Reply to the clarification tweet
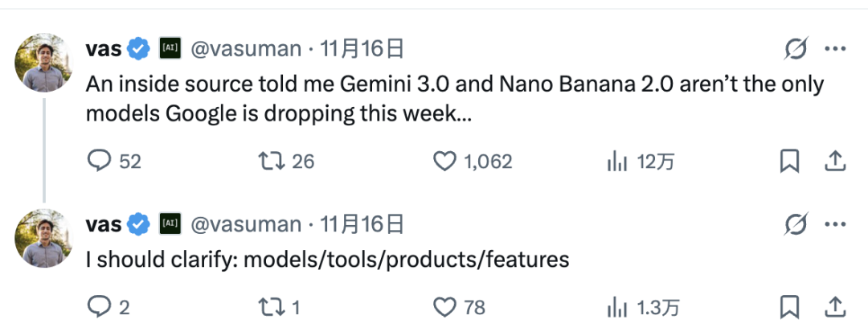Viewport: 868px width, 332px height. (99, 306)
